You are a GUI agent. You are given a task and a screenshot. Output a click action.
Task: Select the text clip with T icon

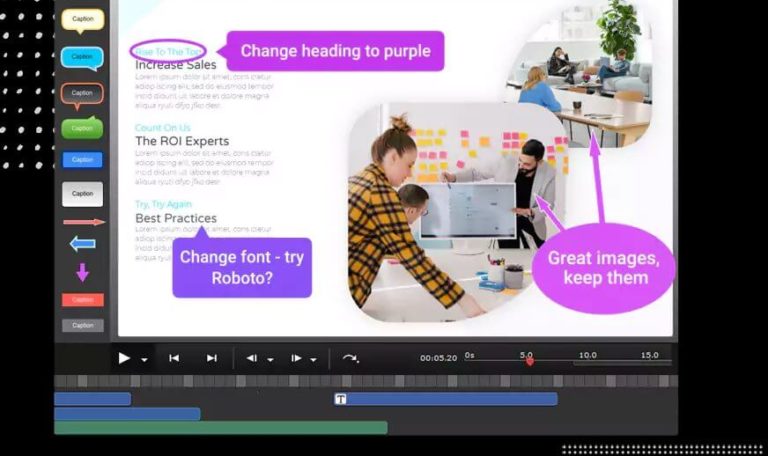pyautogui.click(x=446, y=399)
